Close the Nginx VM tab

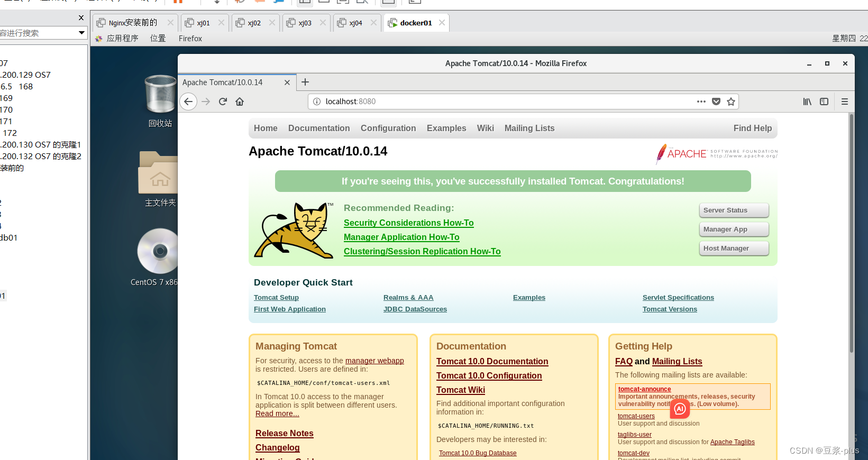point(170,22)
